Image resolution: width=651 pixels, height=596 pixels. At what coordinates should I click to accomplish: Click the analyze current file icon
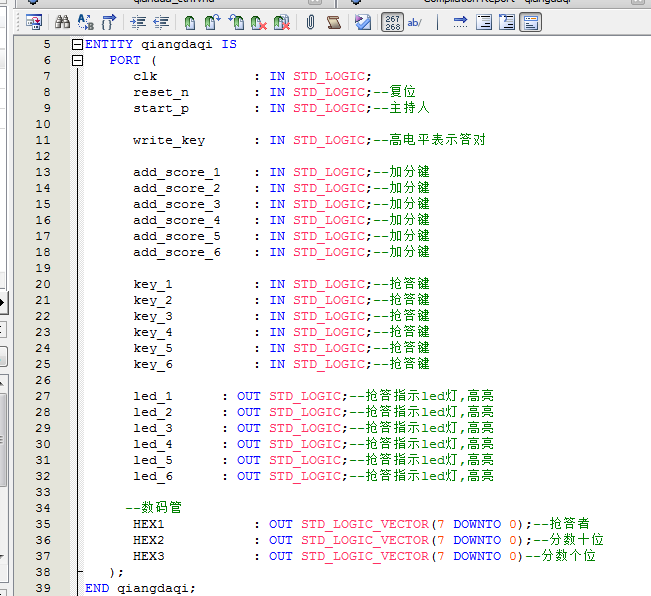pyautogui.click(x=363, y=22)
